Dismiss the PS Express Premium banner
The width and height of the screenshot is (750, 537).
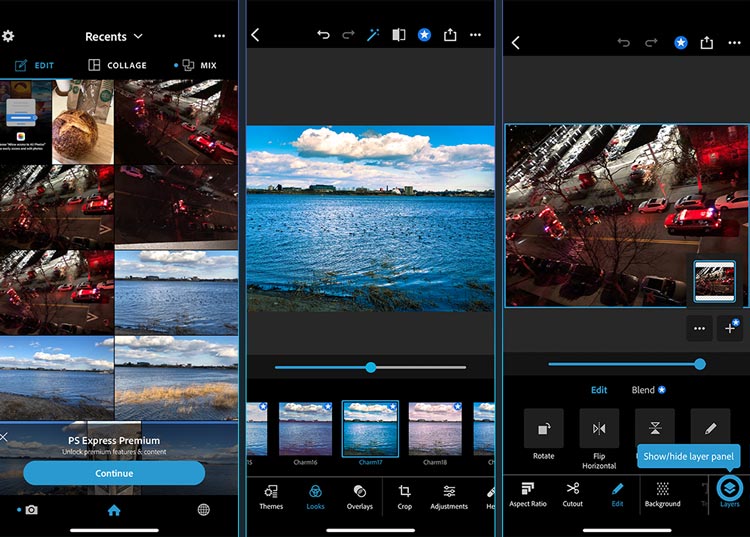point(4,437)
